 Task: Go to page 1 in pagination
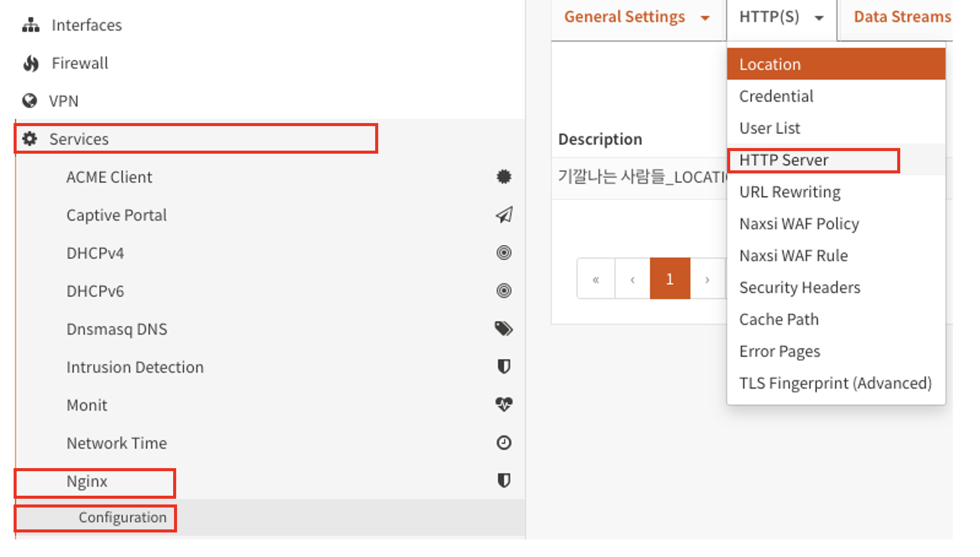coord(670,279)
